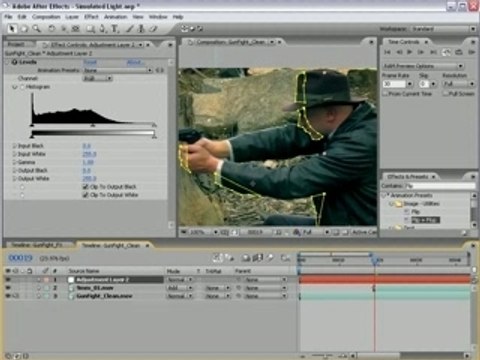Screen dimensions: 480x360
Task: Click About link for Levels effect
Action: point(134,62)
